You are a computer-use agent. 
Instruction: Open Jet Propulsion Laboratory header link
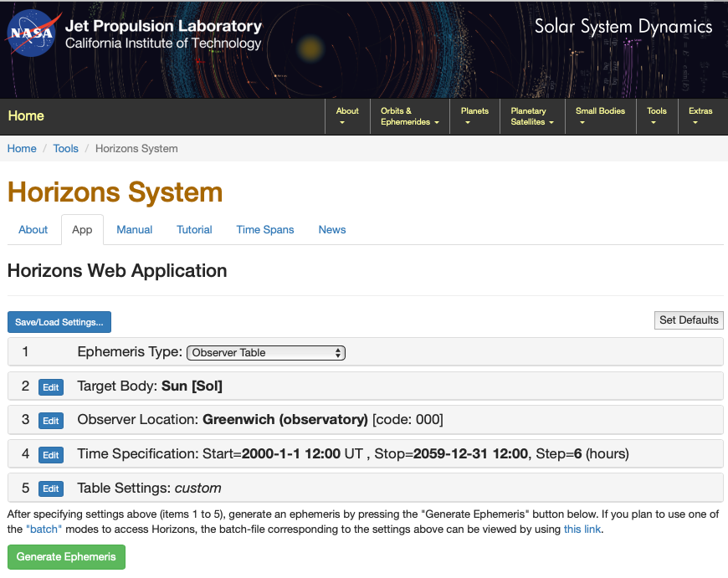pyautogui.click(x=163, y=26)
